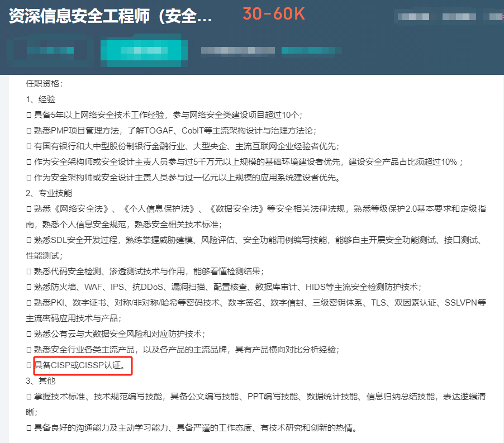
Task: Click the square bullet before 熟悉SDL安全开发过程
Action: point(28,240)
